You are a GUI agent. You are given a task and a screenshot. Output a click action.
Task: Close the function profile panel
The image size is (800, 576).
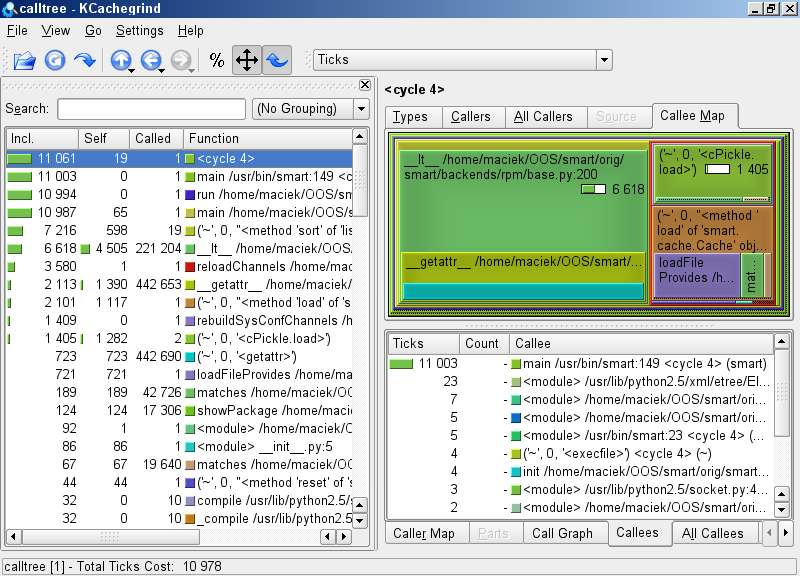tap(364, 85)
